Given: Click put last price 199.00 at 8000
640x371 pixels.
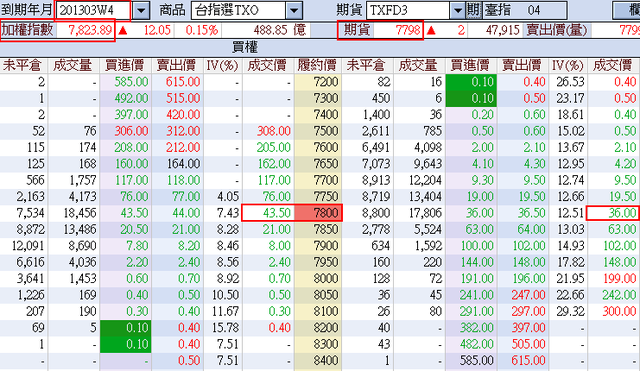Looking at the screenshot, I should pyautogui.click(x=619, y=279).
